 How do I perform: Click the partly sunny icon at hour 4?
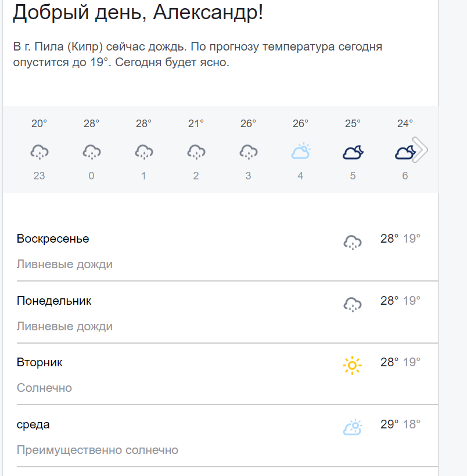[300, 152]
